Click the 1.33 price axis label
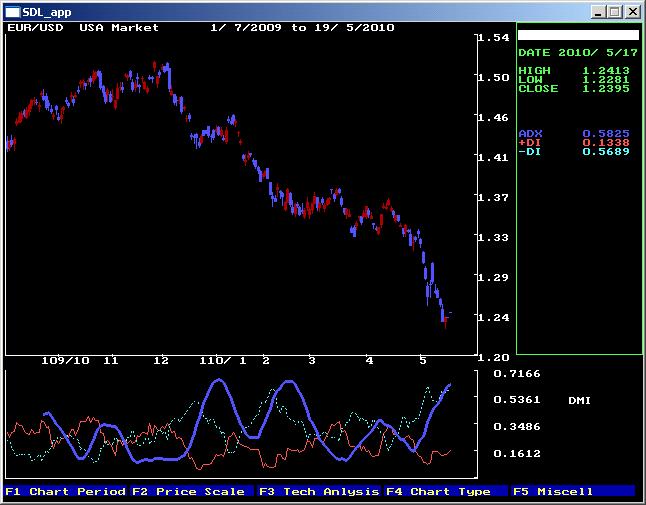The image size is (646, 505). click(x=493, y=237)
